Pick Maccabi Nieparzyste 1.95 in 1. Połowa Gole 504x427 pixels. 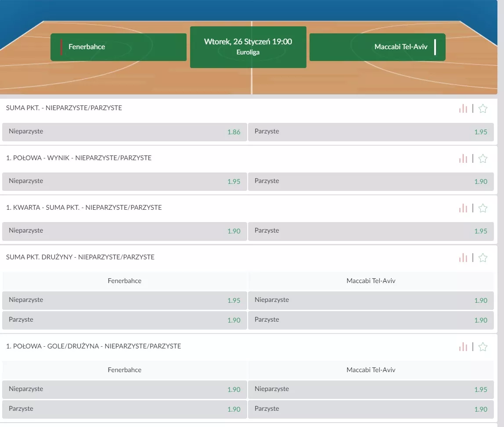pos(371,389)
